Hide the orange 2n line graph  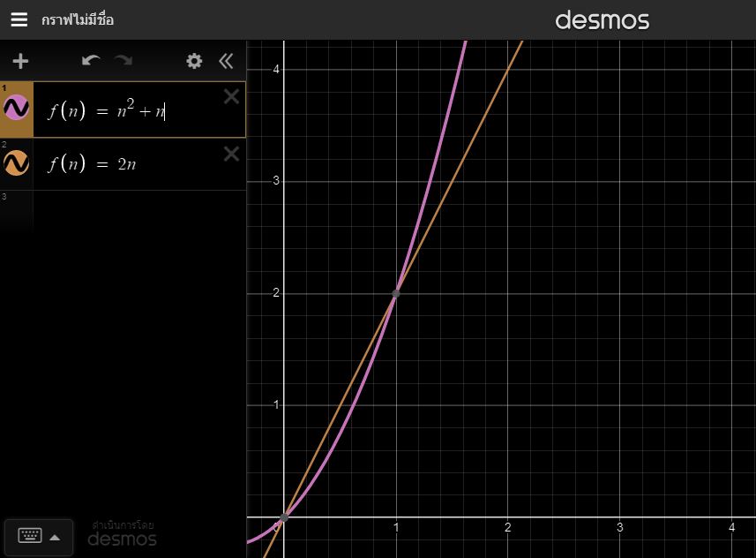[17, 163]
